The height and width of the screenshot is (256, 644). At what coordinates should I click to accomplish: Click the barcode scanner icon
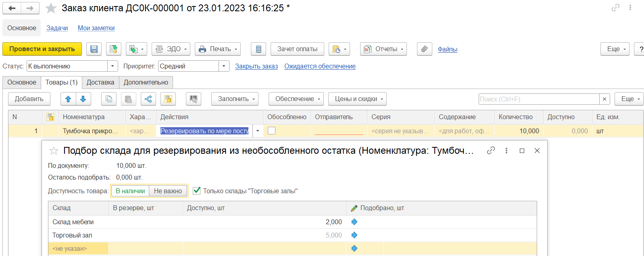pyautogui.click(x=194, y=99)
